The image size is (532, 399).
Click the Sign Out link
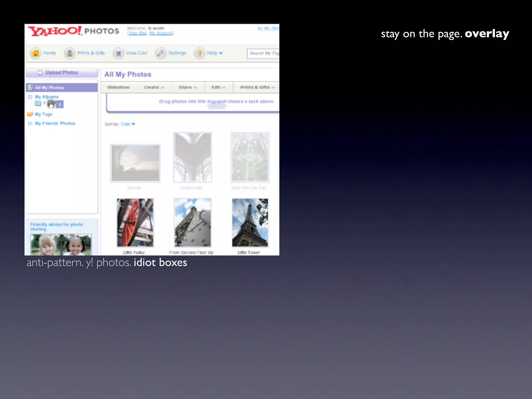pos(138,33)
